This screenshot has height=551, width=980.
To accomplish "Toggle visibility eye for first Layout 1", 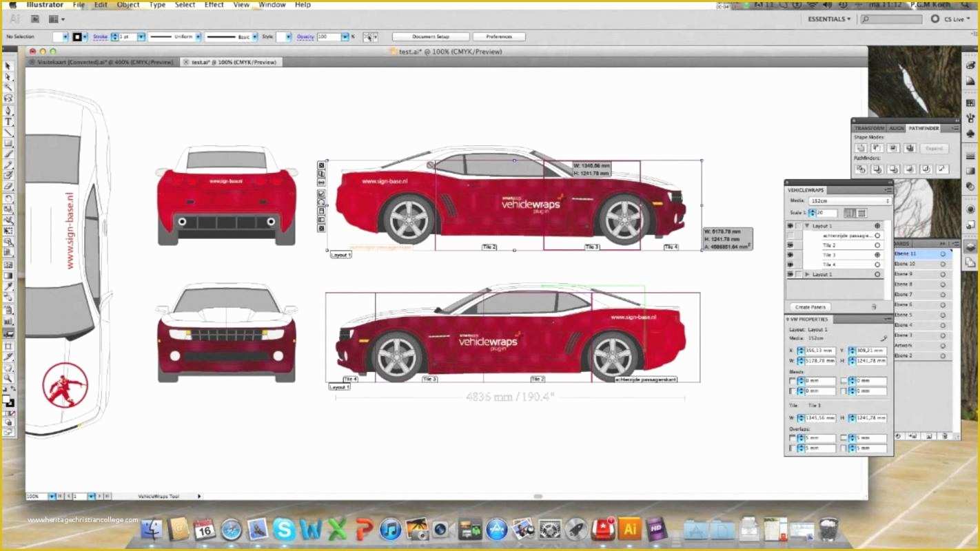I will (x=790, y=226).
